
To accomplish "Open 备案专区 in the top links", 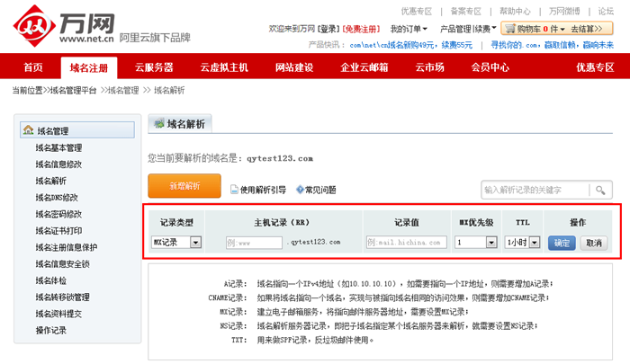I will point(465,12).
